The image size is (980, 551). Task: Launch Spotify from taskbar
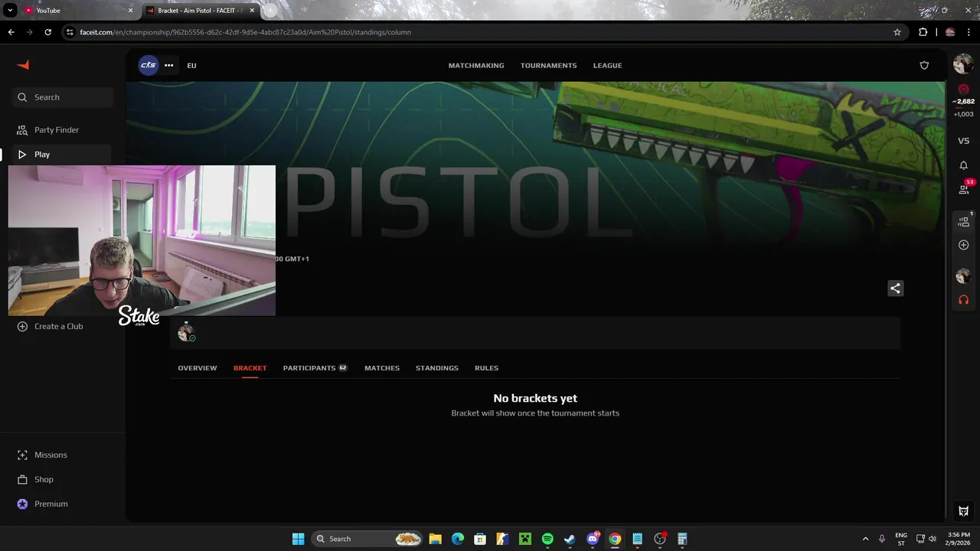pyautogui.click(x=547, y=539)
